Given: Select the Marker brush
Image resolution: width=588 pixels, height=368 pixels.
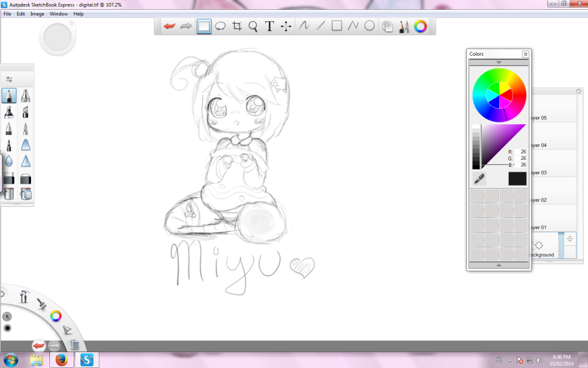Looking at the screenshot, I should (x=9, y=112).
